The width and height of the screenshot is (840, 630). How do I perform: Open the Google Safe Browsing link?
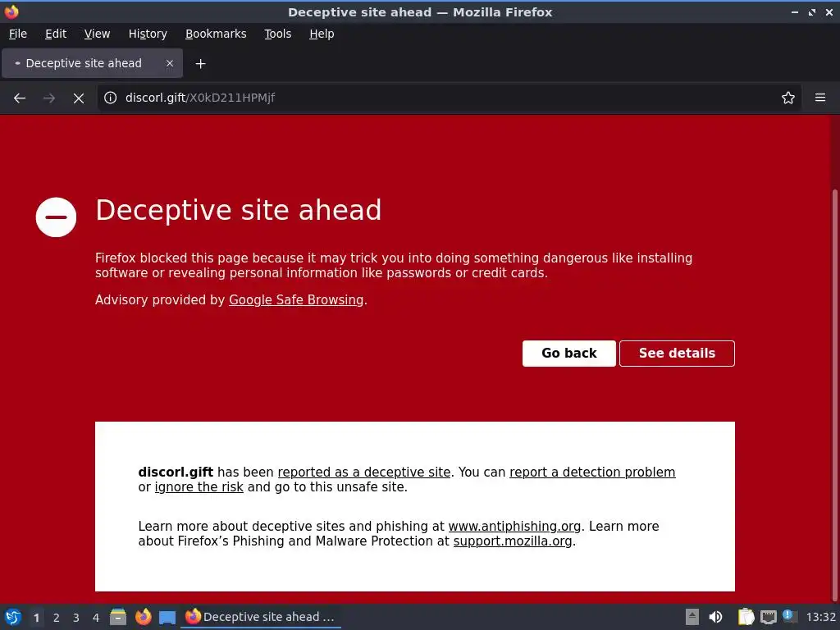click(x=296, y=300)
